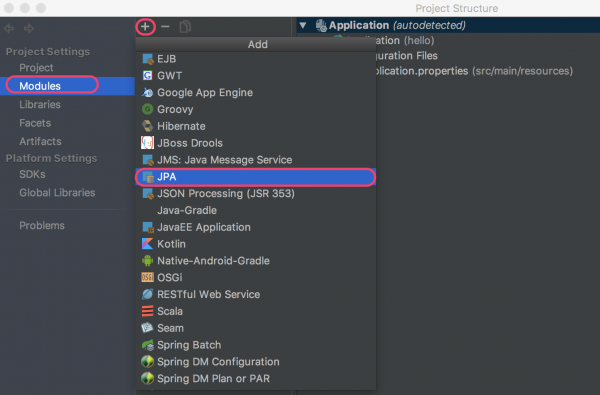Click the Spring DM Plan or PAR icon
The height and width of the screenshot is (395, 600).
point(148,379)
